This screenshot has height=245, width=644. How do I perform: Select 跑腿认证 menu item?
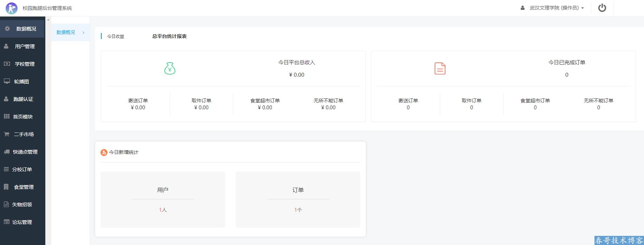[x=22, y=99]
